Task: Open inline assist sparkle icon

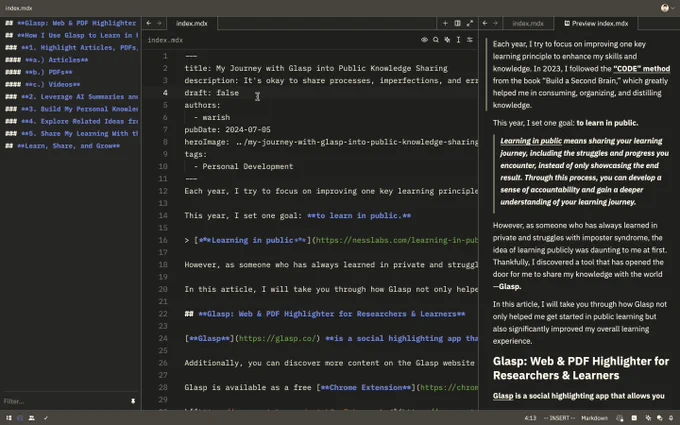Action: click(x=447, y=40)
